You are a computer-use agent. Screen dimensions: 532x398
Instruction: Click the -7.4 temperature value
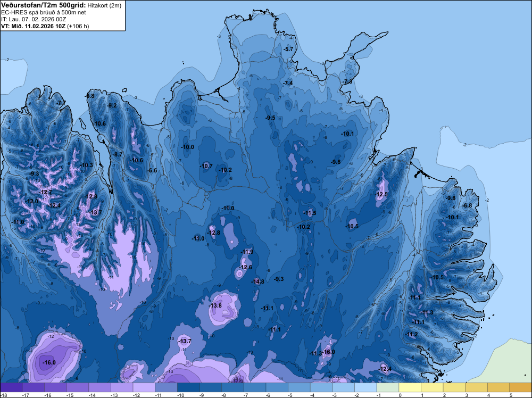click(288, 83)
